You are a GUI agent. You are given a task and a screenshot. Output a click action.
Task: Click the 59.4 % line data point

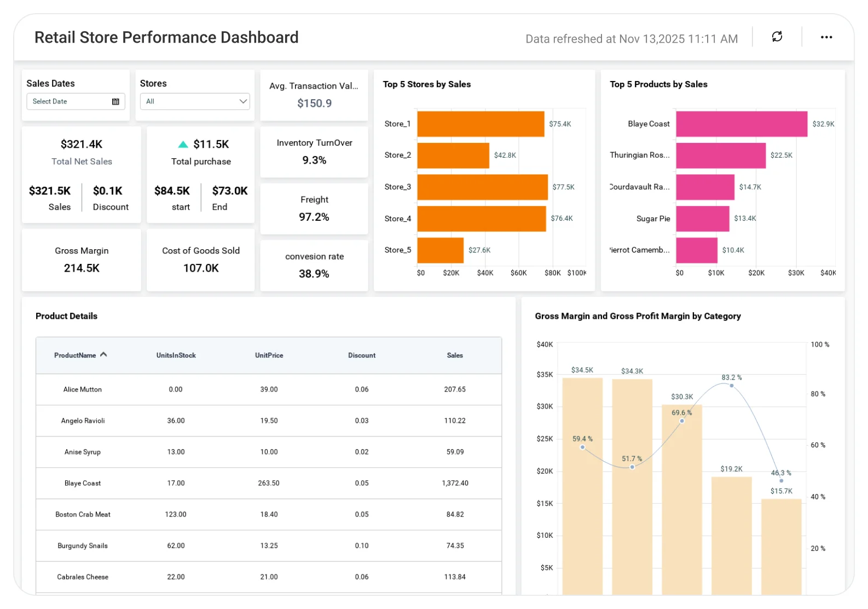point(582,447)
